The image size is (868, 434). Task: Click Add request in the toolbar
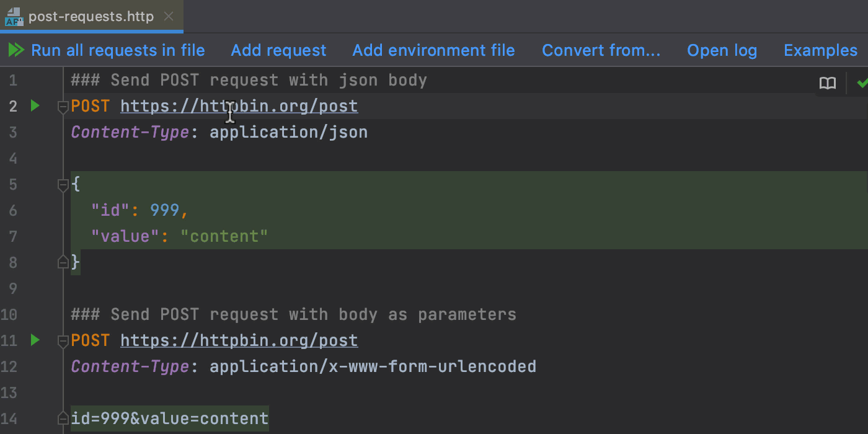(x=278, y=50)
